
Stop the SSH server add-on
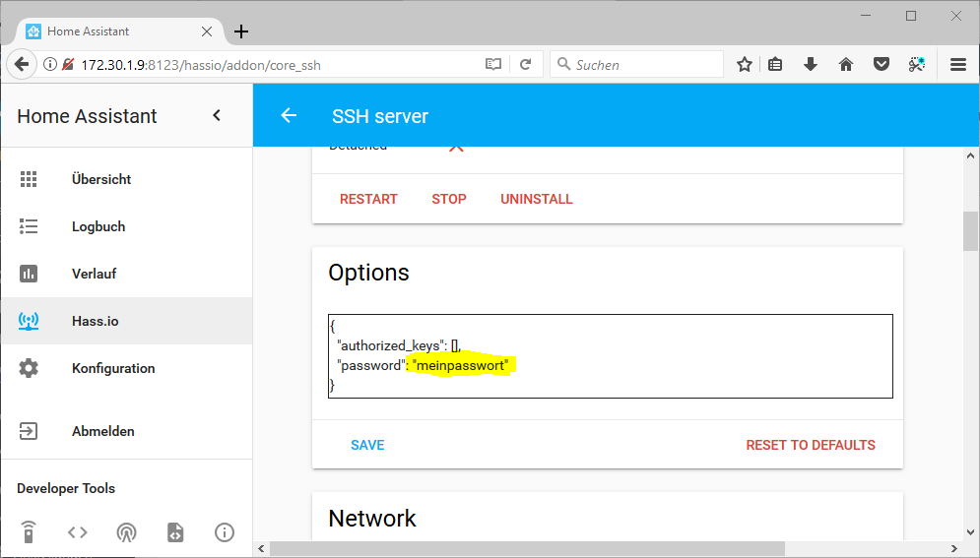[449, 199]
